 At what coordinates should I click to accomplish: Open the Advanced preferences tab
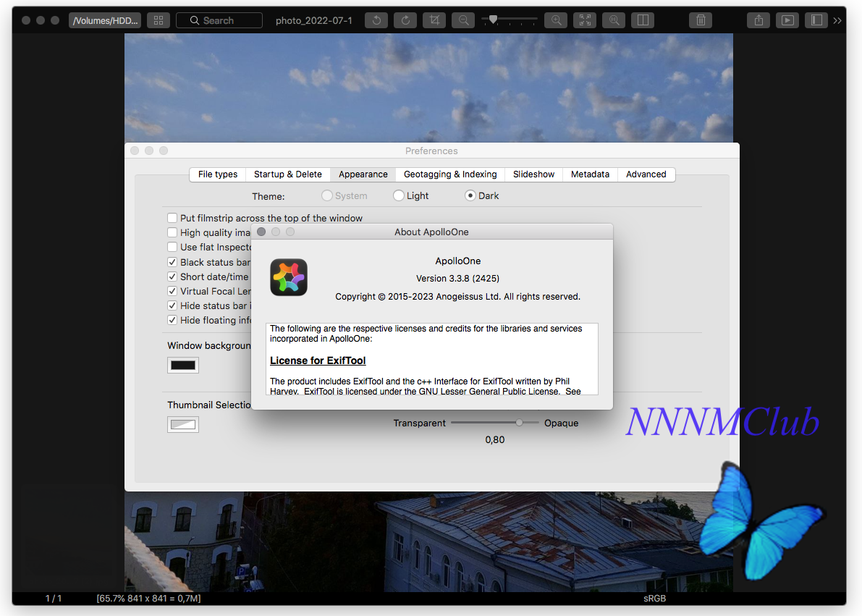click(x=646, y=174)
